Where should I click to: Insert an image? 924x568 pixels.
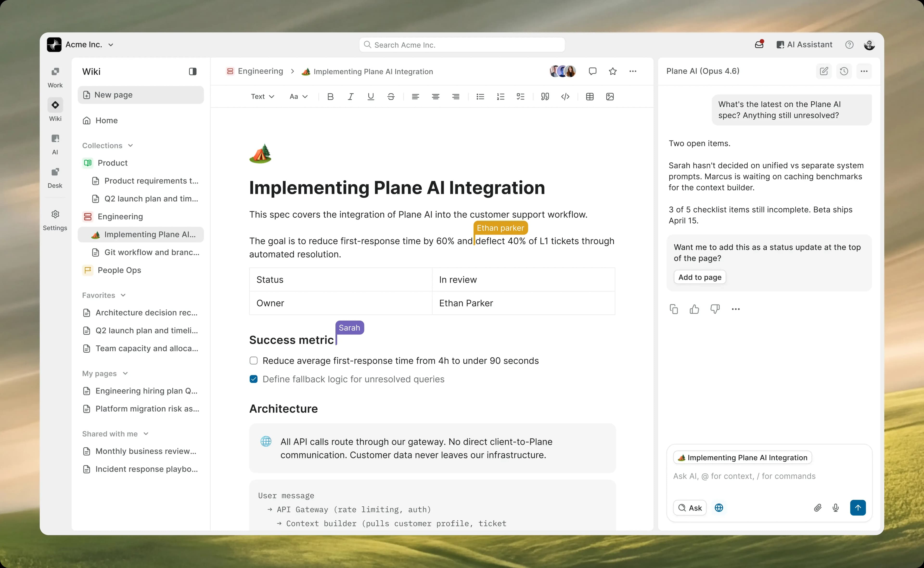coord(610,97)
